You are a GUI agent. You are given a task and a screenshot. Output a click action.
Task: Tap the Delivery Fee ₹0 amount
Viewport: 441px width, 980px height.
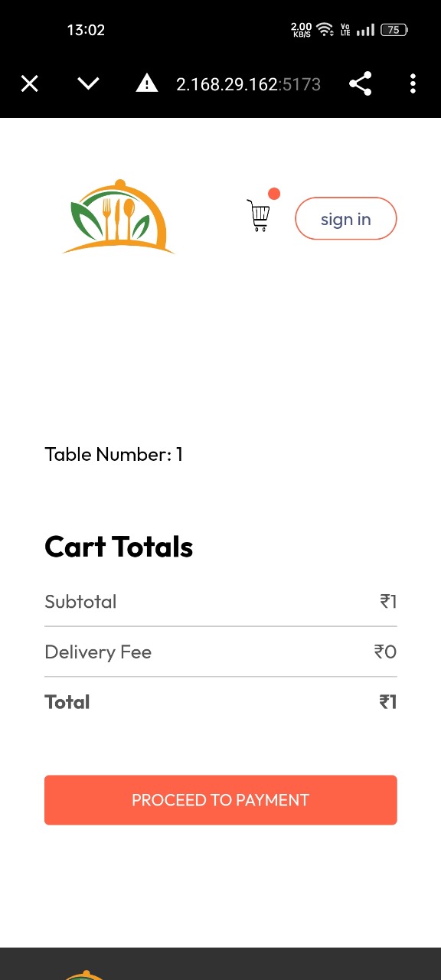(x=385, y=652)
